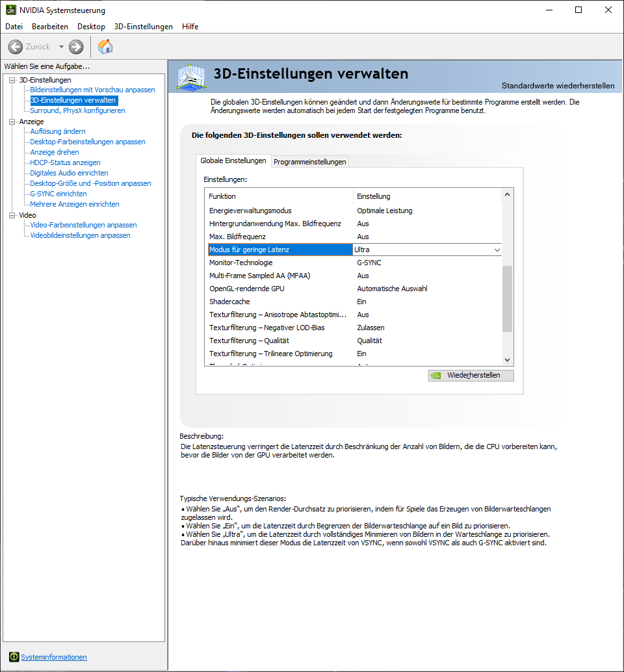Close the NVIDIA Systemsteuerung window
This screenshot has width=624, height=672.
point(608,10)
